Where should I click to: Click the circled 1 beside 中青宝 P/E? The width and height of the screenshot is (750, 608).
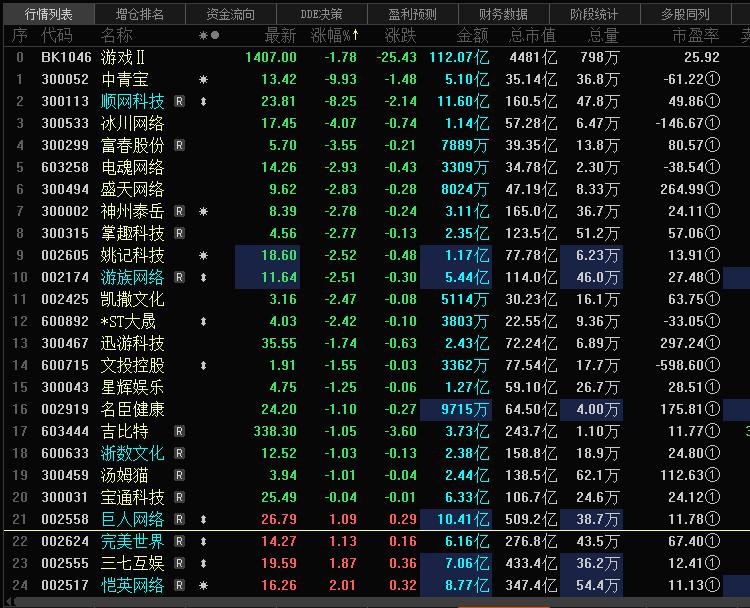(x=713, y=79)
